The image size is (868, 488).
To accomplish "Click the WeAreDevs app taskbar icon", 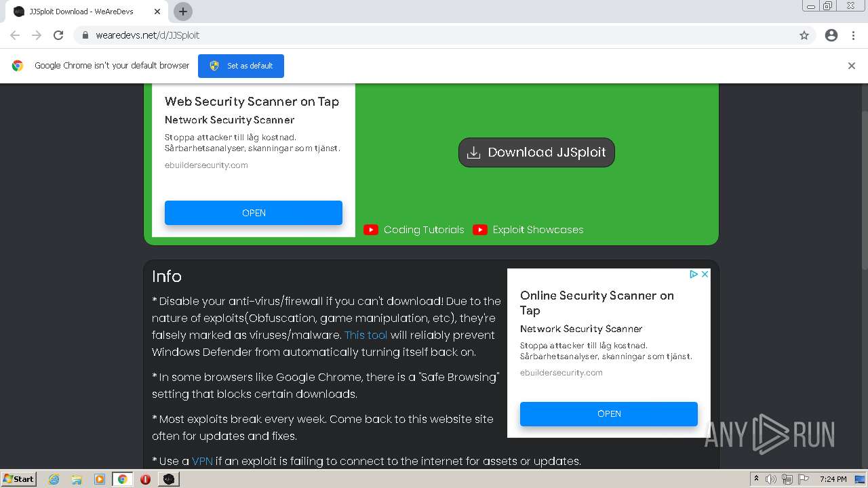I will point(169,479).
